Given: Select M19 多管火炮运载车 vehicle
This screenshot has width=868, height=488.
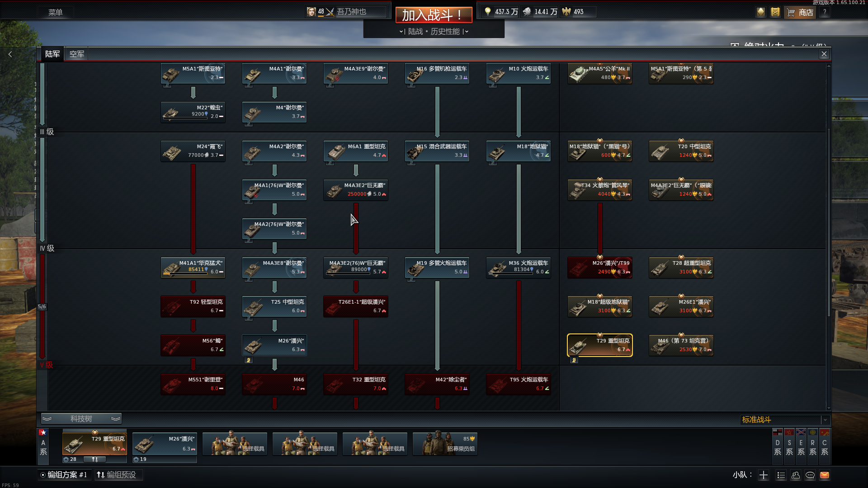Looking at the screenshot, I should (x=437, y=267).
